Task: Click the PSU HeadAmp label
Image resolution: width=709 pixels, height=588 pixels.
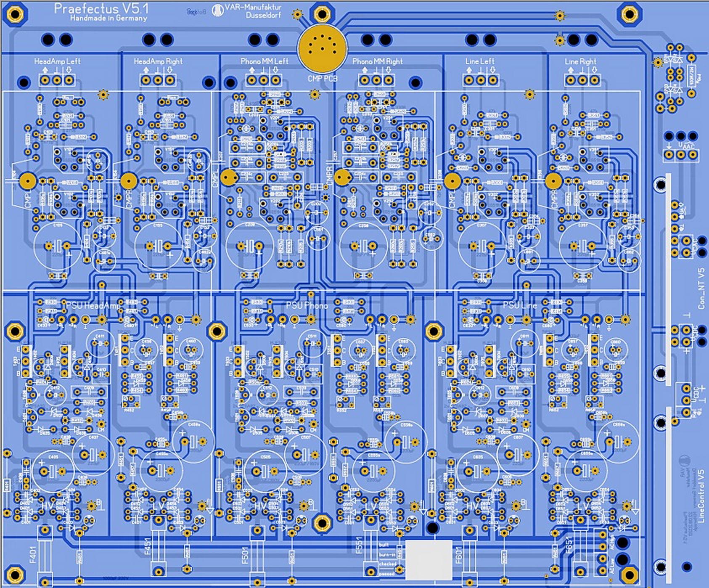Action: (93, 305)
